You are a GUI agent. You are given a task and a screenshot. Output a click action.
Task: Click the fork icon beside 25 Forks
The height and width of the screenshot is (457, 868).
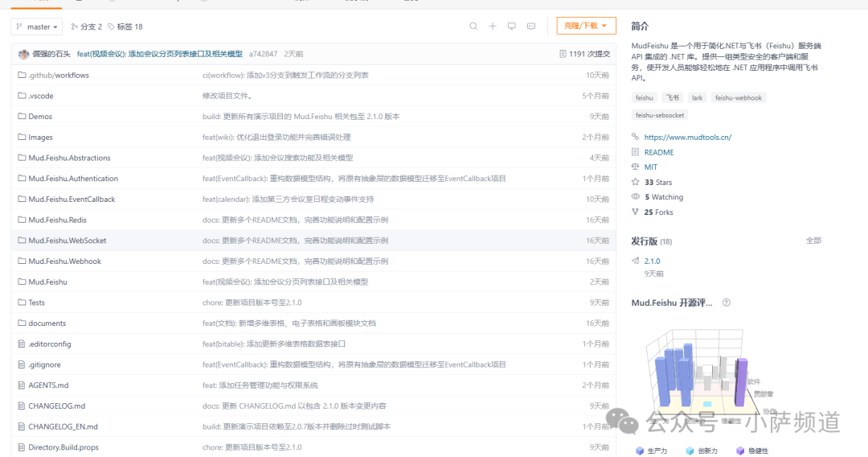tap(635, 212)
